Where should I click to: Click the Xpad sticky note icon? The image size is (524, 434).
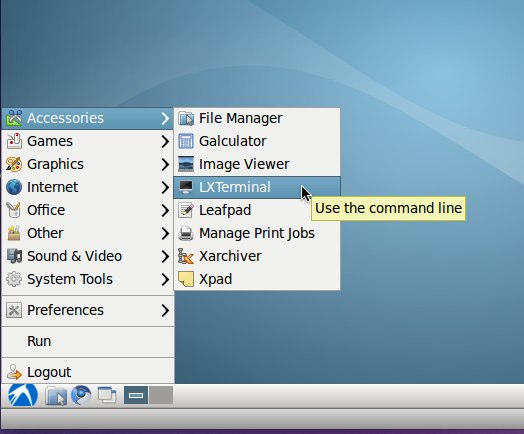tap(186, 279)
